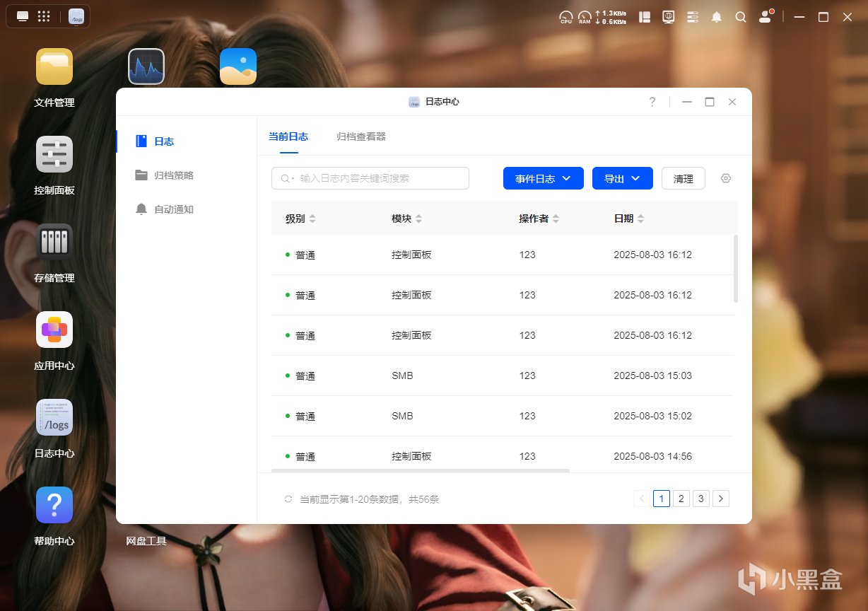Open the 文件管理 desktop icon
Screen dimensions: 868x611
(54, 66)
